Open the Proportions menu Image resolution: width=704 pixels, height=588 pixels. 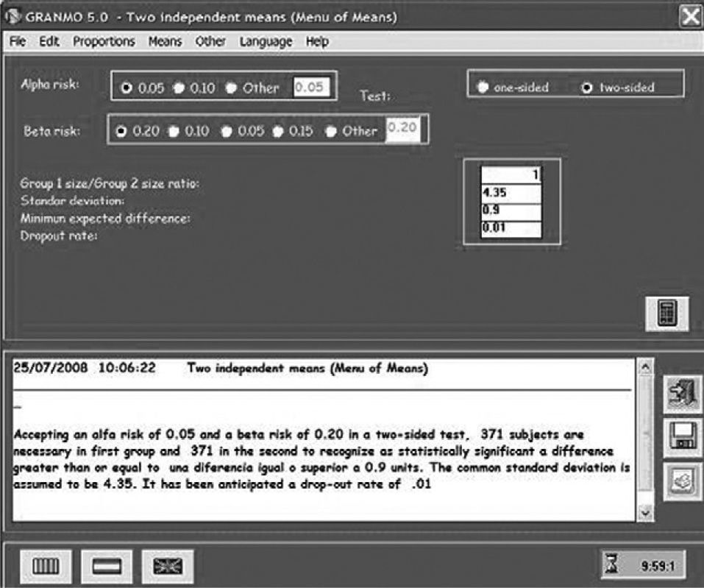click(104, 42)
